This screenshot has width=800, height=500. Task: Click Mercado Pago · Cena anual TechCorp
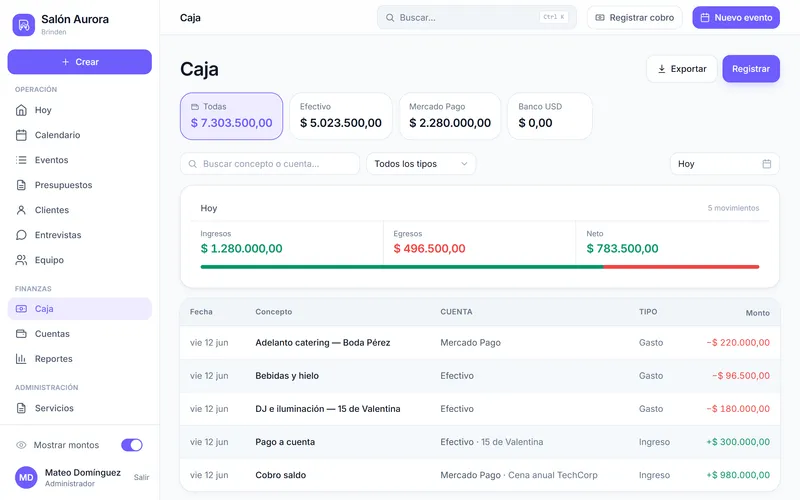coord(518,475)
